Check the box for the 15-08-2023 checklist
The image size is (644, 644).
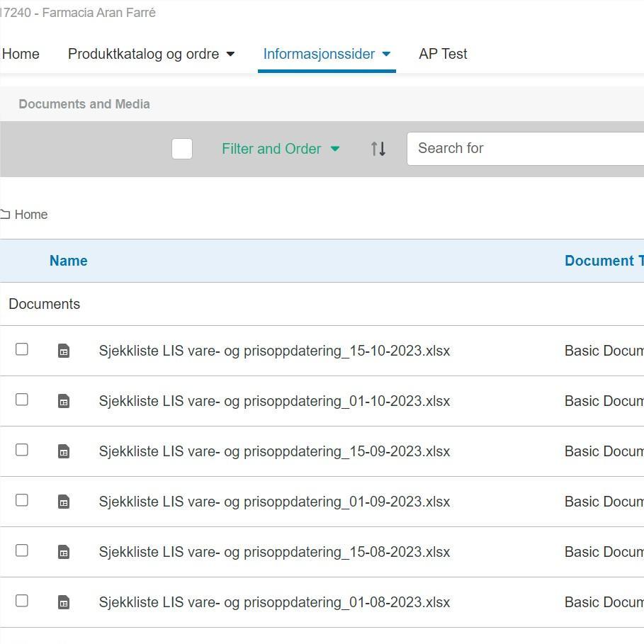tap(22, 550)
